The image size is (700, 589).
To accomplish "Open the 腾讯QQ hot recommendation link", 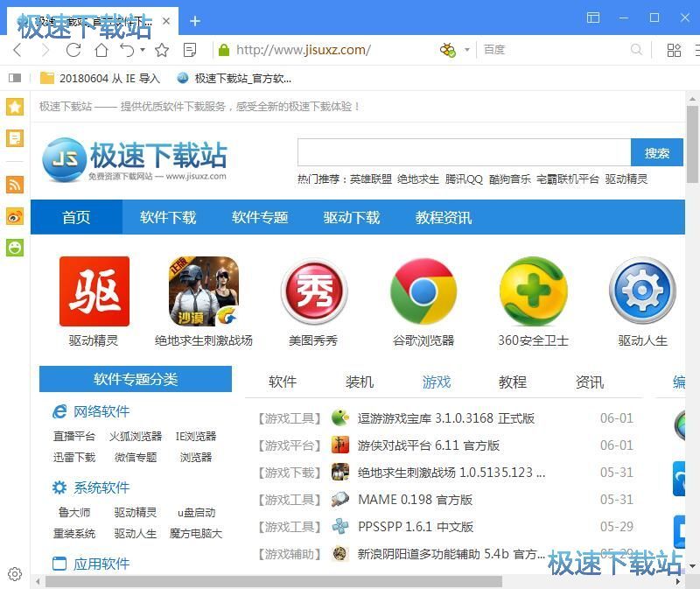I will 464,179.
